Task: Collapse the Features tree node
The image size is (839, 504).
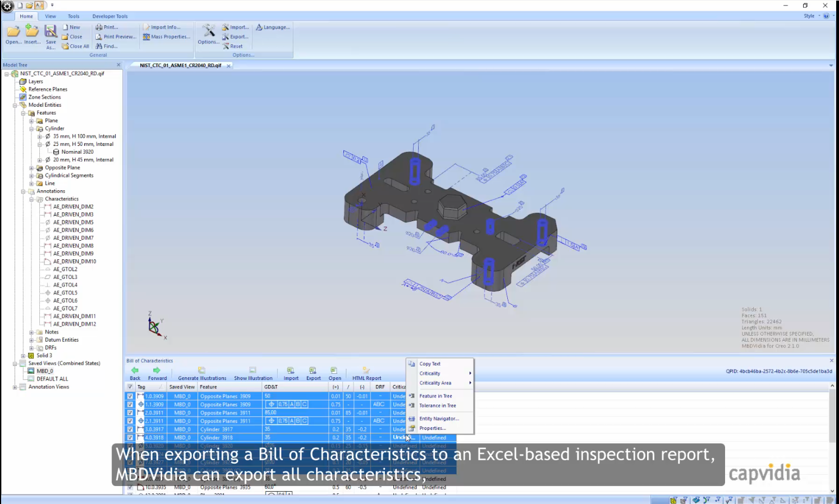Action: click(24, 113)
